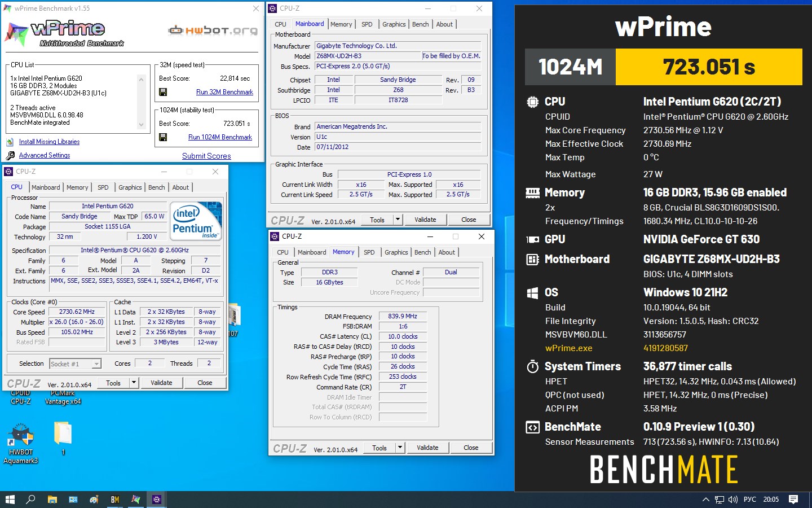The width and height of the screenshot is (812, 508).
Task: Click the taskbar icon right of File Explorer
Action: (73, 500)
